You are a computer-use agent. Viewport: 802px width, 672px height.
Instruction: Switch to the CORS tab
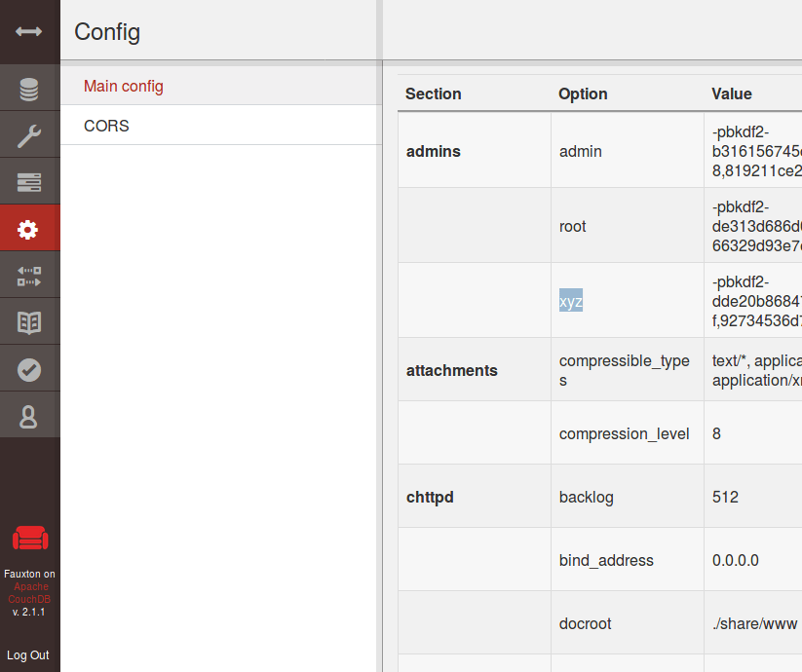105,126
